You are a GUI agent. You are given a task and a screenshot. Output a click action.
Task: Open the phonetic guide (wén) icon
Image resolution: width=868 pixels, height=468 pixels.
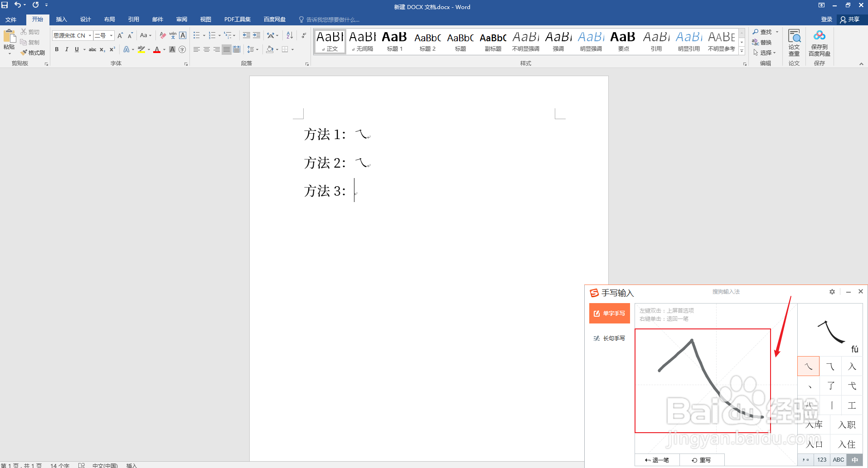tap(173, 35)
